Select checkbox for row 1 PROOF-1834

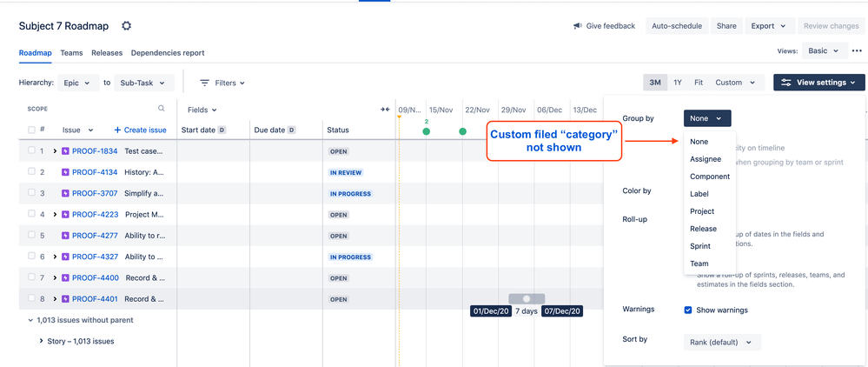click(x=31, y=150)
